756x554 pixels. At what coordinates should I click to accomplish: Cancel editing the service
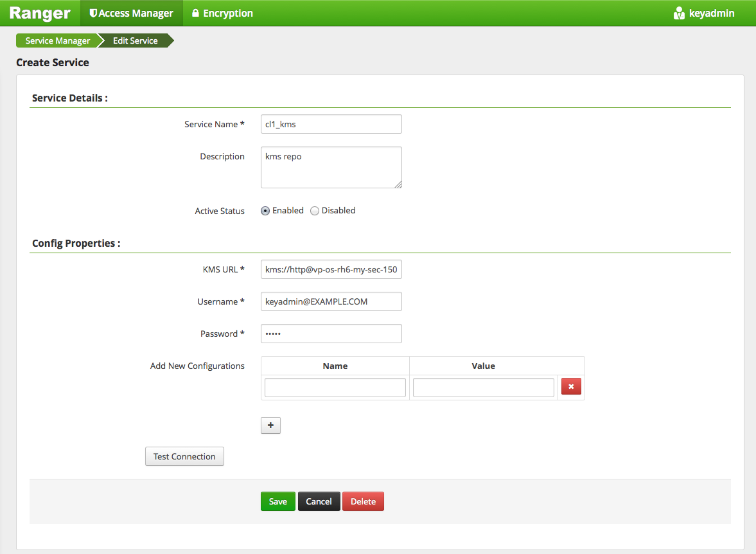[x=319, y=501]
